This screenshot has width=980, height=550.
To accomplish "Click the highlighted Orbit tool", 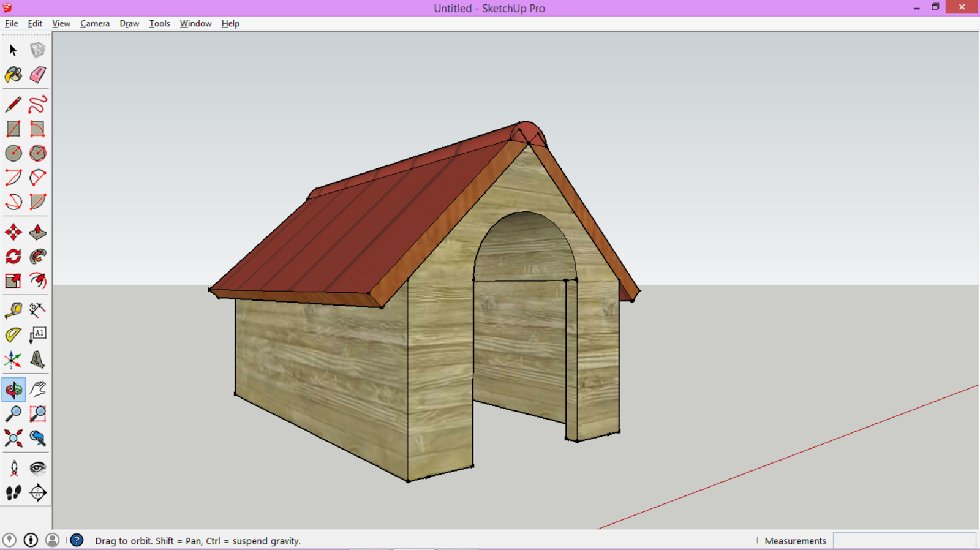I will pos(13,390).
